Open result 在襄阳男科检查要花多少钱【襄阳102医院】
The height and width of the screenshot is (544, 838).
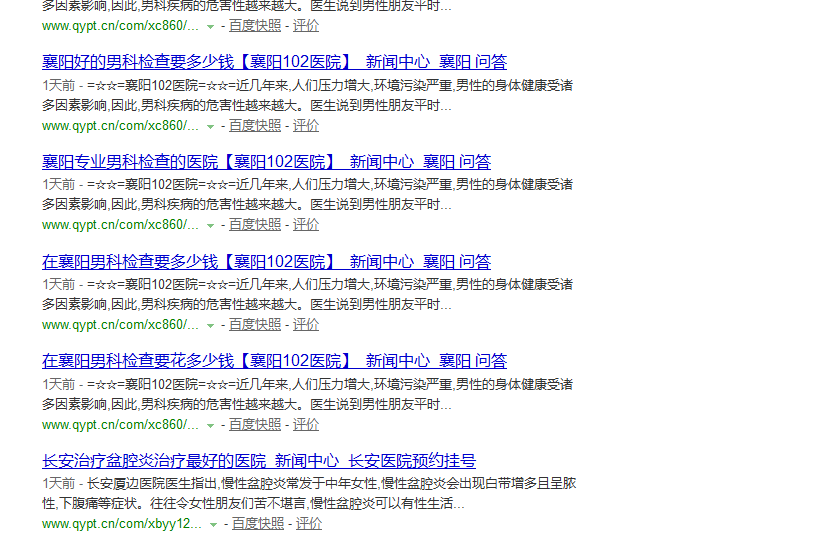click(274, 361)
